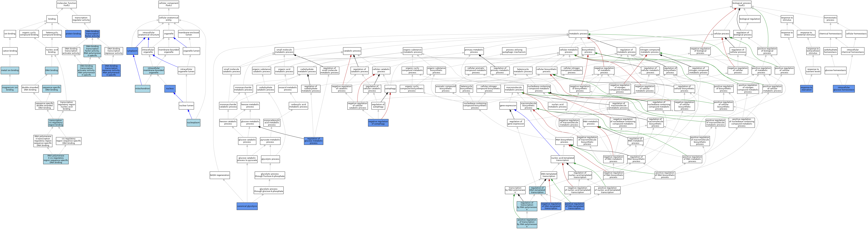Click 'transcription cis-regulatory region binding' node
868x229 pixels.
click(x=56, y=123)
